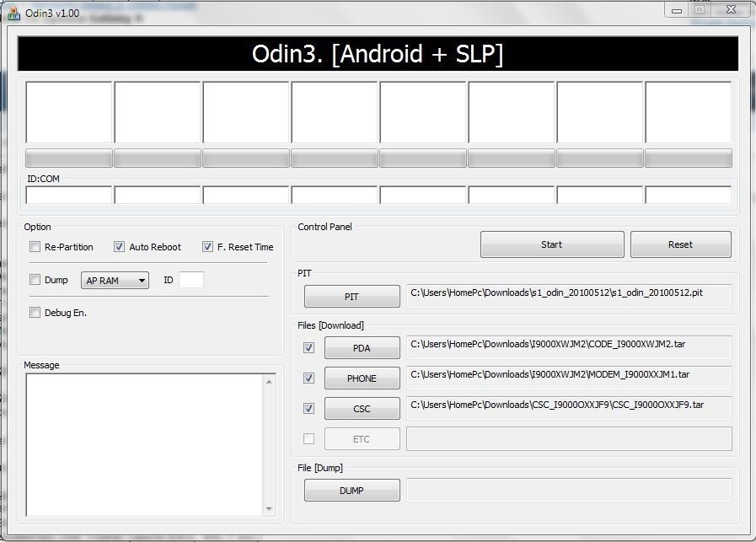
Task: Open the AP RAM dropdown
Action: (x=115, y=280)
